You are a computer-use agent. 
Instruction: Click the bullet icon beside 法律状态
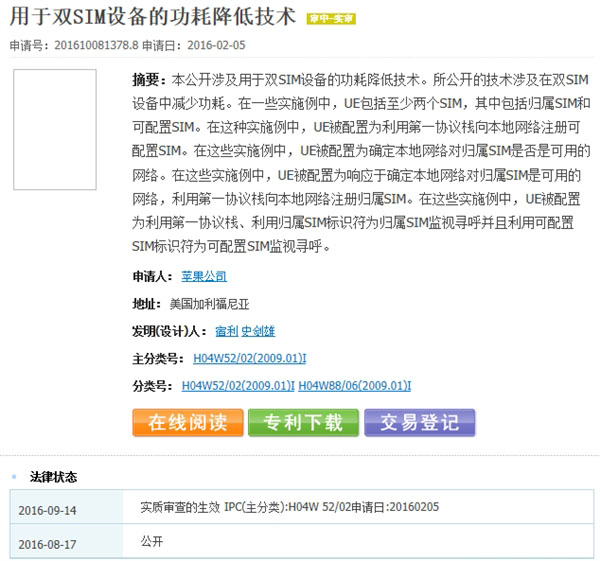[13, 477]
